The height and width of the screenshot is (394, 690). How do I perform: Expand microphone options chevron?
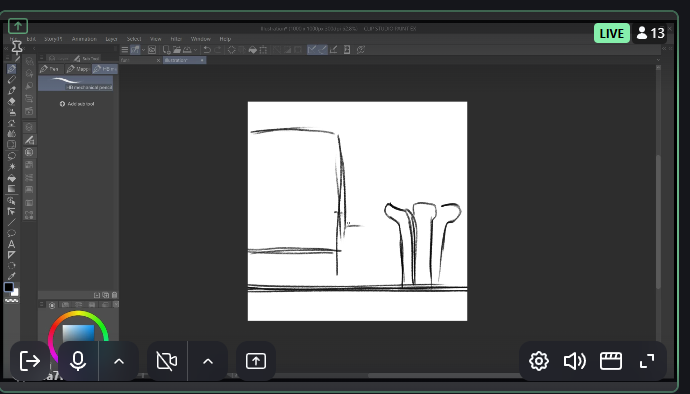(119, 361)
